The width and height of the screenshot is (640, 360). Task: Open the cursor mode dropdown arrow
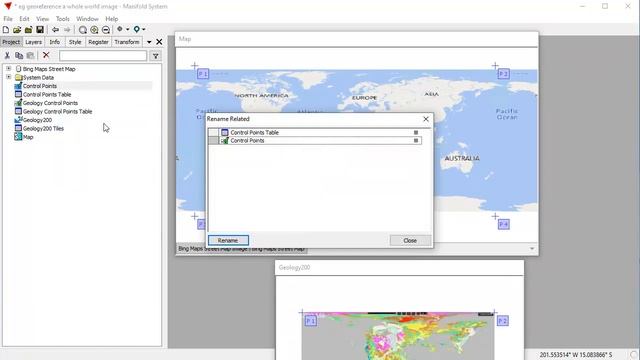point(127,29)
